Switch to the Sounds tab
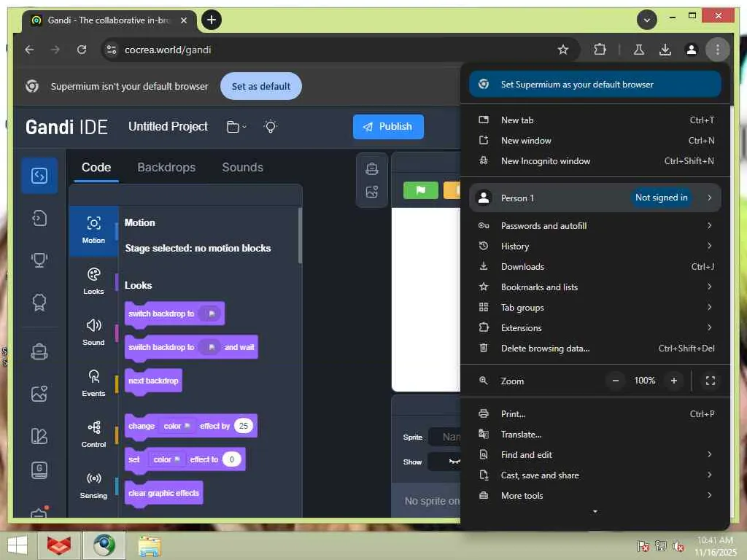The height and width of the screenshot is (560, 747). coord(242,167)
